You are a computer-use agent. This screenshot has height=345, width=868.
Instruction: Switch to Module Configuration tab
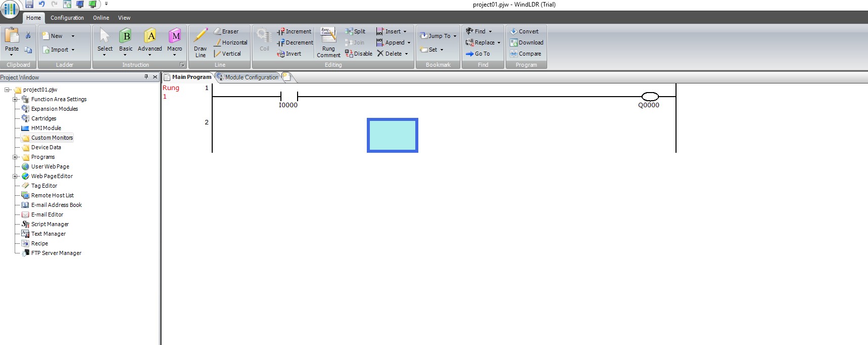(x=248, y=77)
